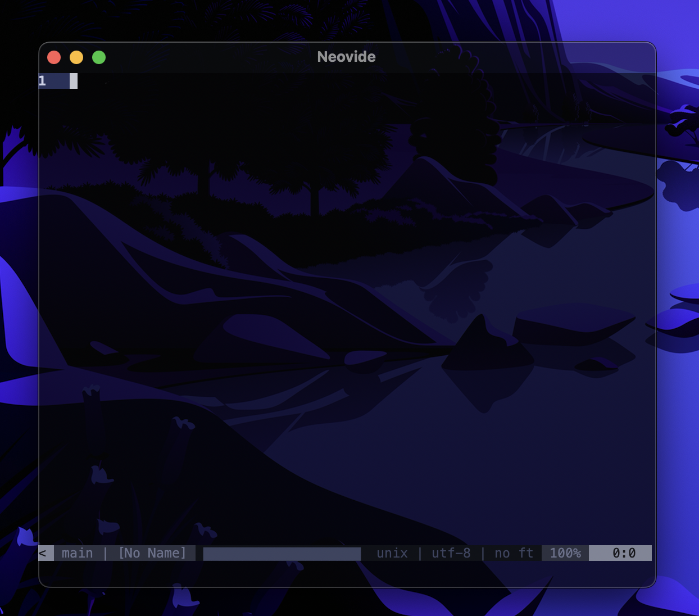The width and height of the screenshot is (699, 616).
Task: Minimize Neovide with the yellow traffic light
Action: 76,57
